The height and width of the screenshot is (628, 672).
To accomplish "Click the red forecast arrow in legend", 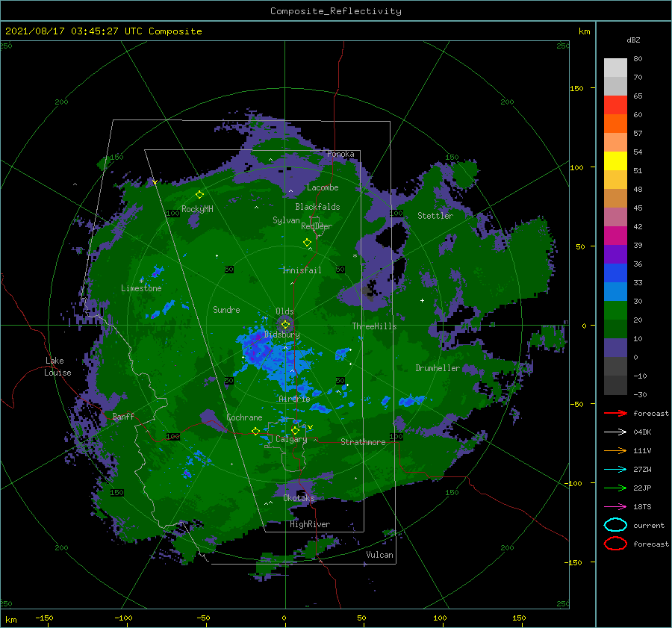I will coord(615,413).
